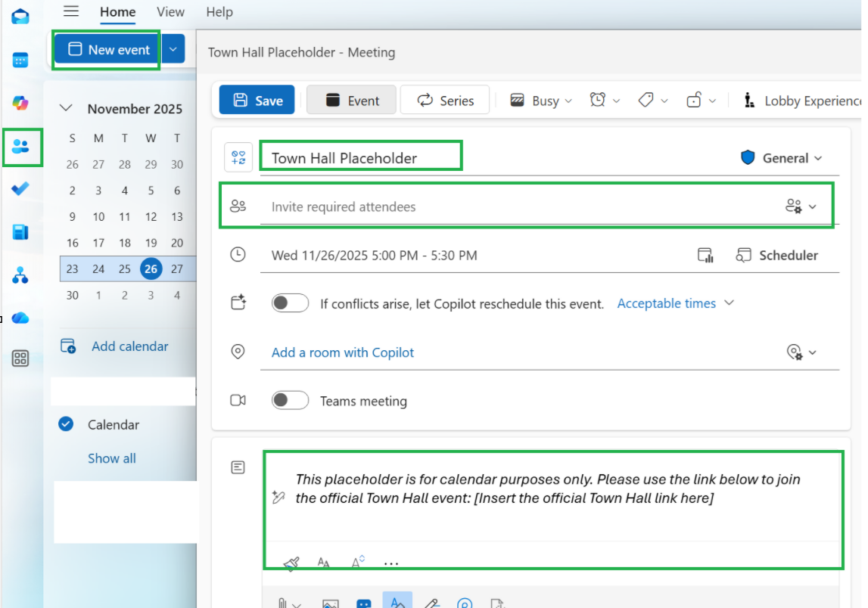Viewport: 868px width, 608px height.
Task: Open the Help tab
Action: pyautogui.click(x=219, y=12)
